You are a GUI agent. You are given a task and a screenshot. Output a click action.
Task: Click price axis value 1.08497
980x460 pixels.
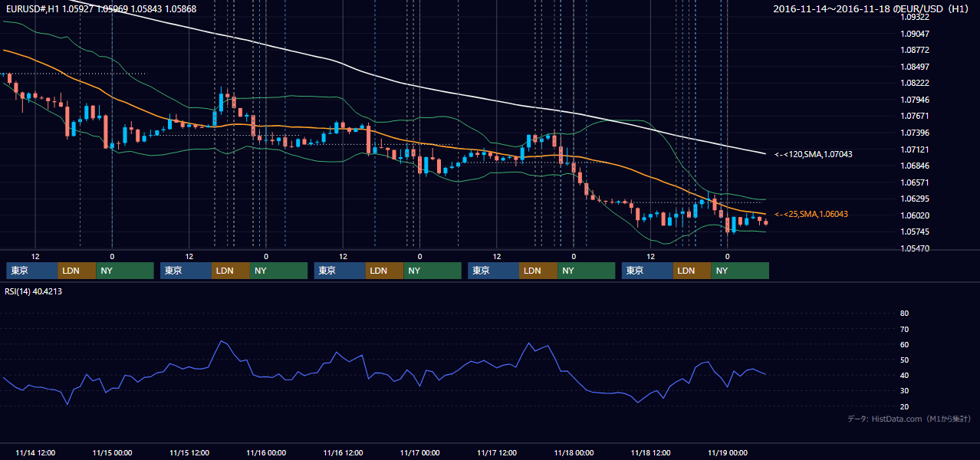[x=914, y=67]
